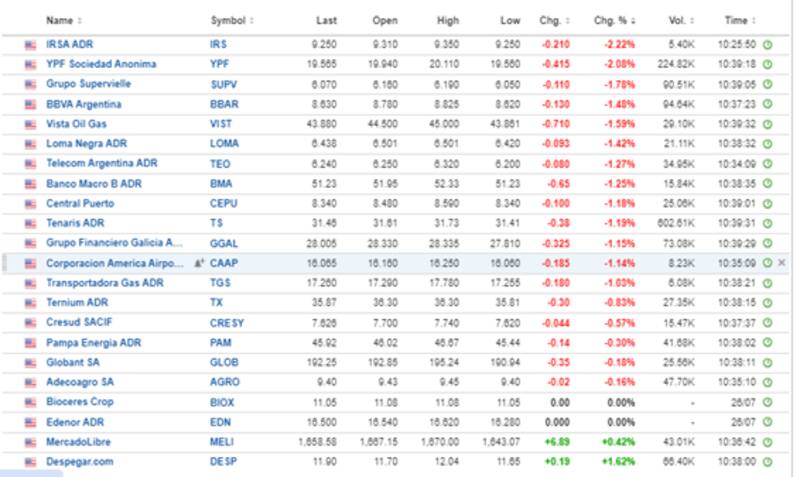Open the BBVA Argentina stock link
Image resolution: width=800 pixels, height=477 pixels.
(84, 104)
